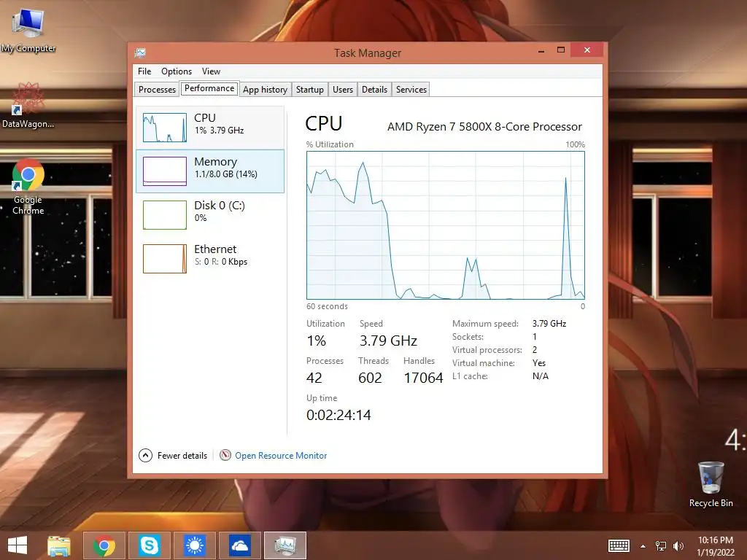This screenshot has width=747, height=560.
Task: Click the Maximum speed label
Action: coord(485,324)
